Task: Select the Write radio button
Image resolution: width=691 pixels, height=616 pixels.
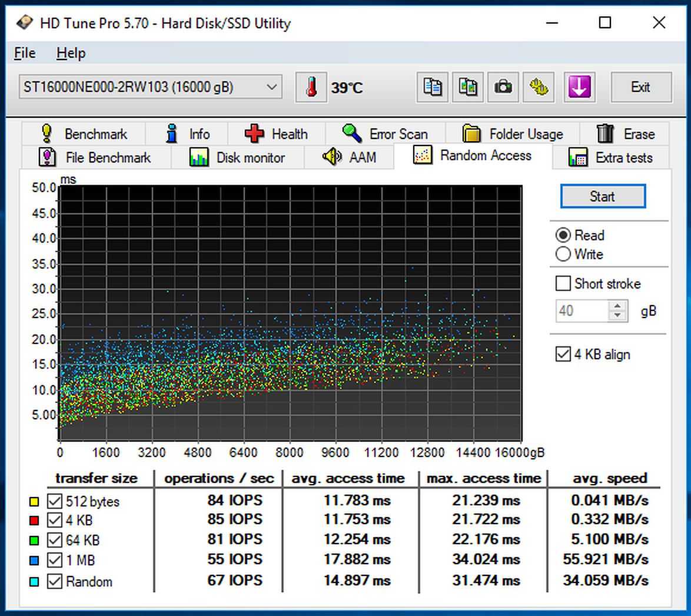Action: (563, 254)
